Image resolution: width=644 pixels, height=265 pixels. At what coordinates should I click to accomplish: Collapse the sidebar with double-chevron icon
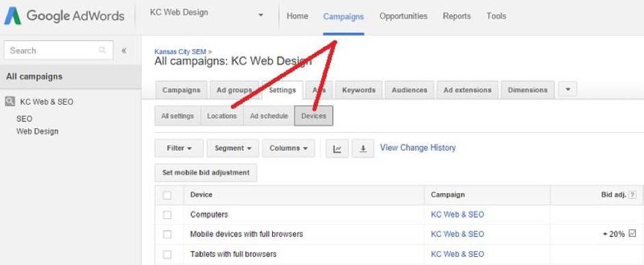(x=123, y=51)
